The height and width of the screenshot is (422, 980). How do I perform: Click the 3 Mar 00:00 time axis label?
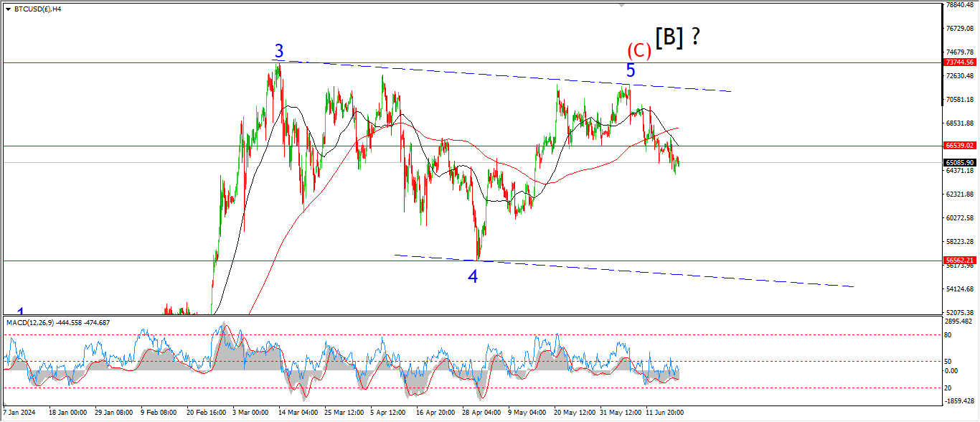tap(250, 413)
